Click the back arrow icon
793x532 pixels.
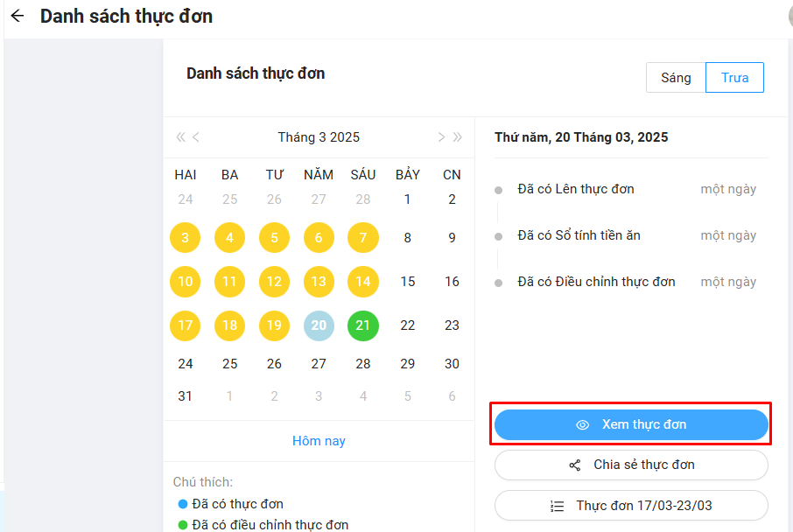18,16
